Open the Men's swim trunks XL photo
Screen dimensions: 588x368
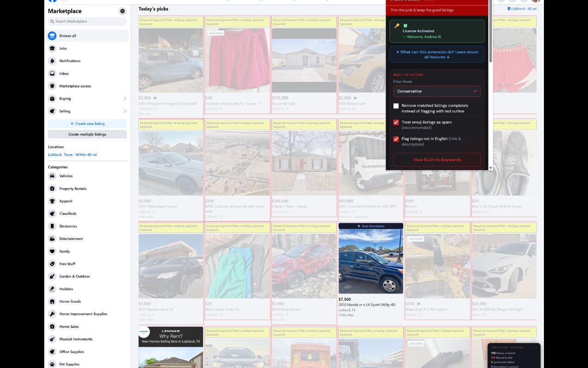click(237, 266)
